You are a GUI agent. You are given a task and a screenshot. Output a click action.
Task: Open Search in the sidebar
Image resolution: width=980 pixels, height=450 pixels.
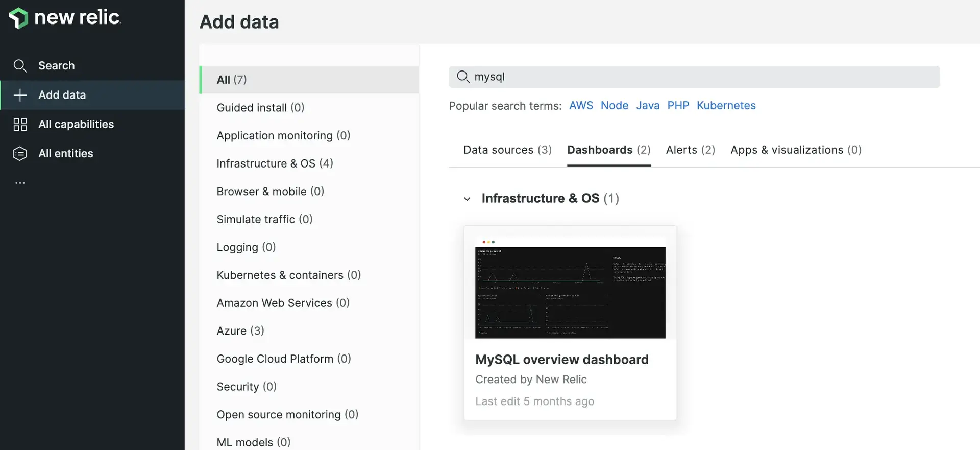(x=92, y=66)
